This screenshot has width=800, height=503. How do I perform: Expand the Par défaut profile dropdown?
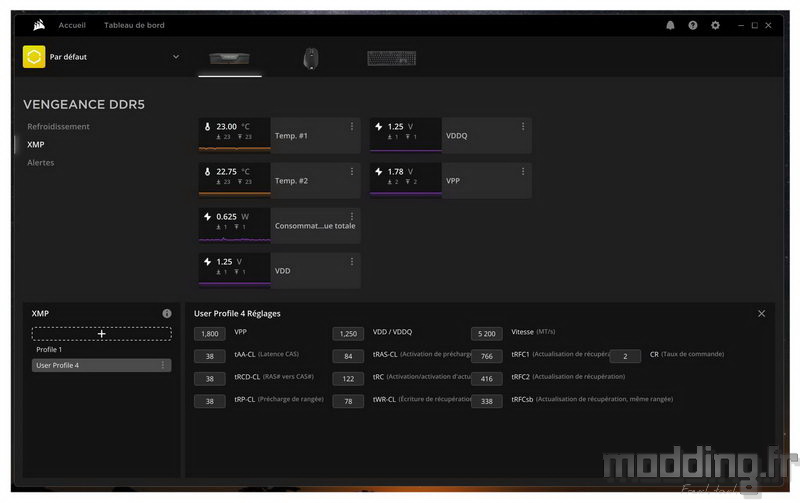[176, 57]
